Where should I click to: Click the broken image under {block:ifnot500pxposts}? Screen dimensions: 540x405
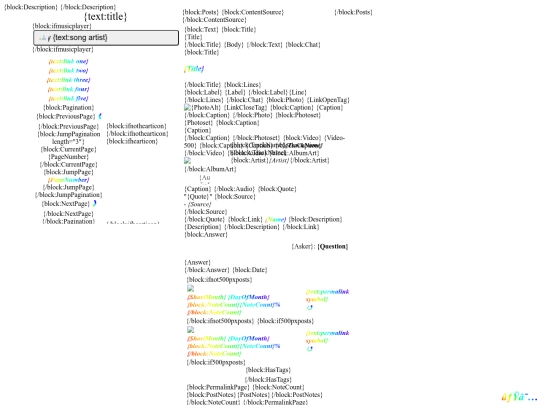point(190,289)
